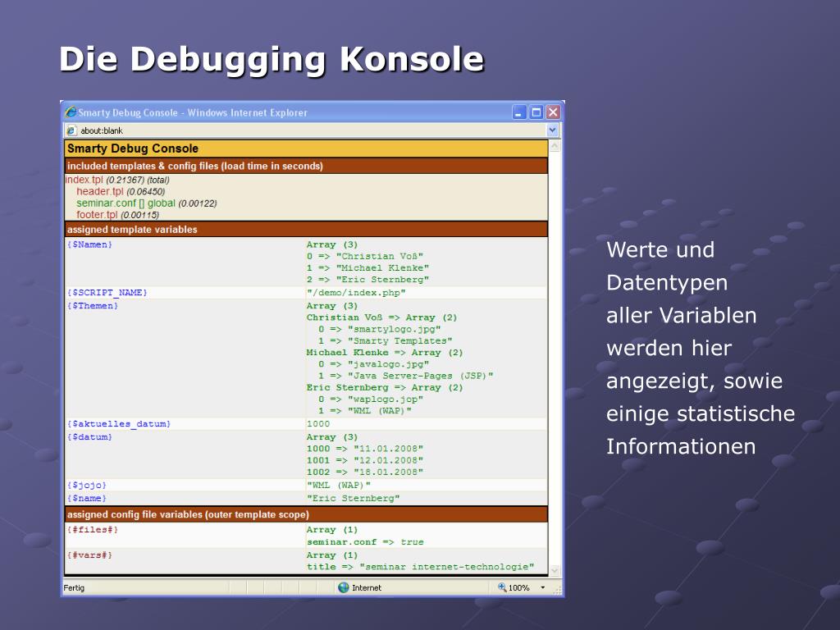Click the 1001 => "12.01.2008" entry
The image size is (840, 630).
365,461
